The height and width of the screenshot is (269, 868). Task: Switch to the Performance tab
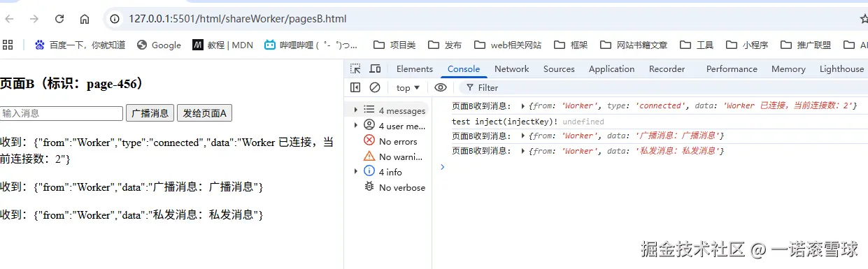(732, 68)
